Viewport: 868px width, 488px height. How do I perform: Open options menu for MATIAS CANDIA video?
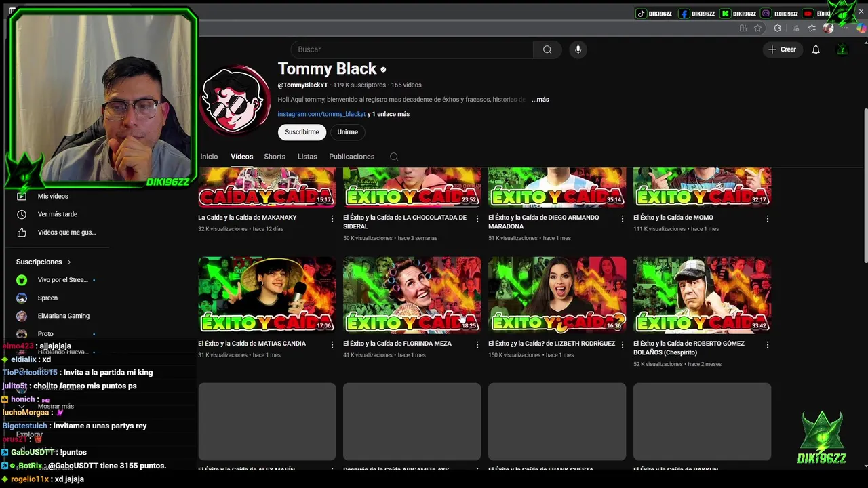click(332, 345)
